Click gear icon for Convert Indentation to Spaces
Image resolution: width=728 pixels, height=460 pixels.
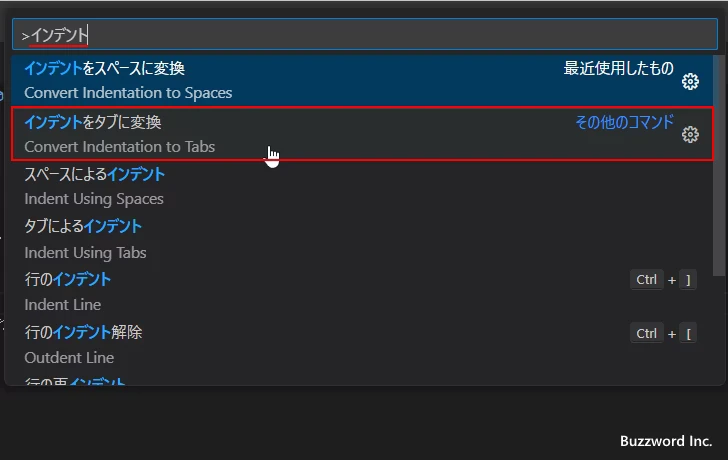click(690, 81)
